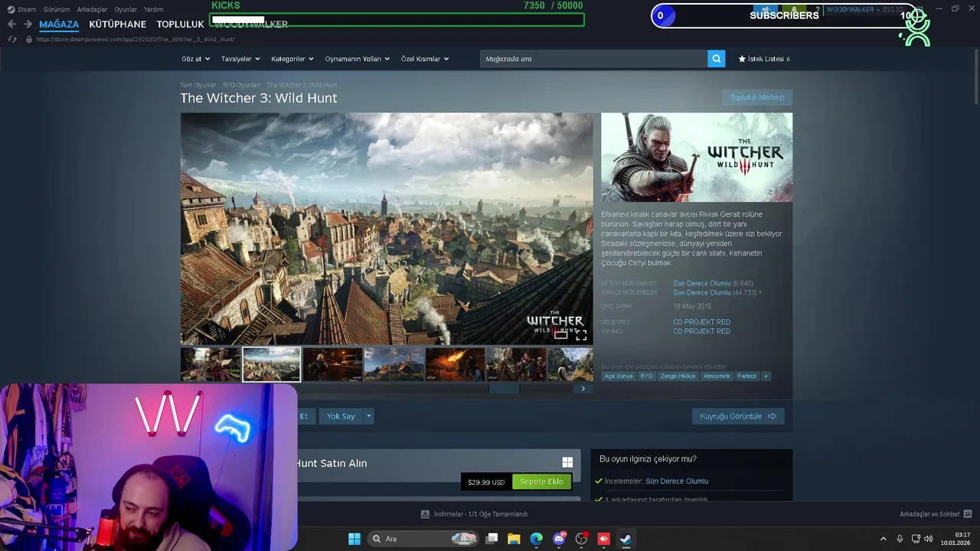This screenshot has height=551, width=980.
Task: Click the red app icon in the taskbar
Action: (x=603, y=539)
